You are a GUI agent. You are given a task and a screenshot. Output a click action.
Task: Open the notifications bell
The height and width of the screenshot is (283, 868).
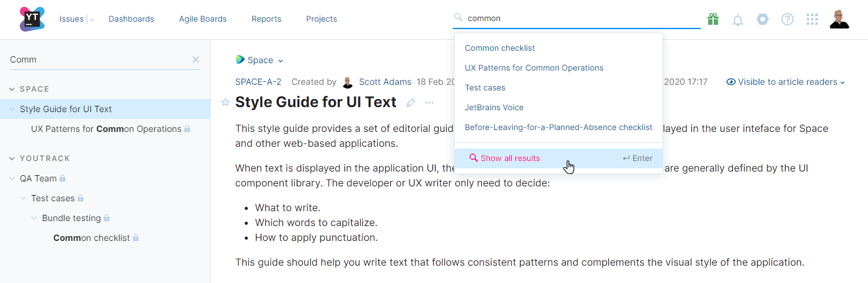point(738,20)
